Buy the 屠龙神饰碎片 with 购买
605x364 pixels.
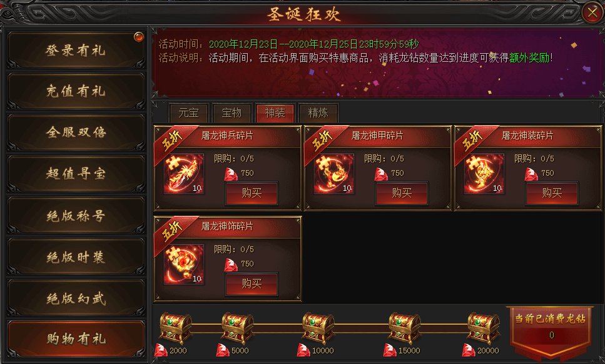252,284
